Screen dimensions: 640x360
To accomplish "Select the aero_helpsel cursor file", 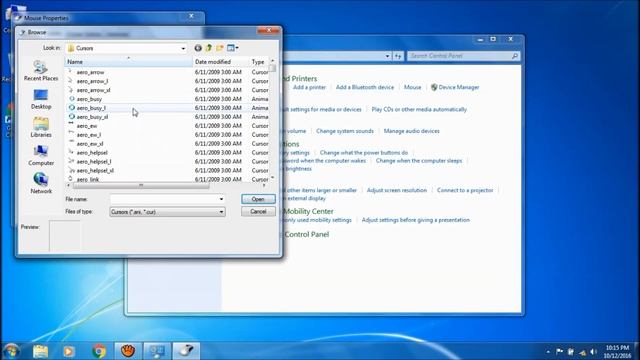I will 92,153.
